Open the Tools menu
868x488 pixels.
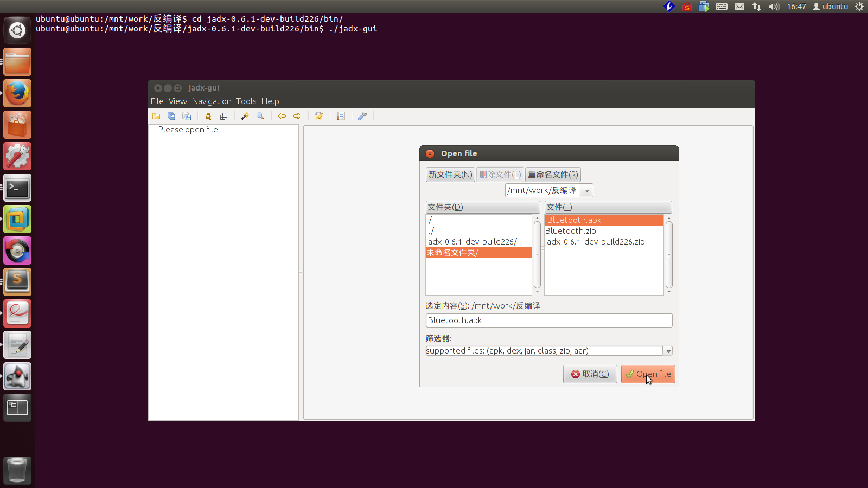[x=246, y=101]
